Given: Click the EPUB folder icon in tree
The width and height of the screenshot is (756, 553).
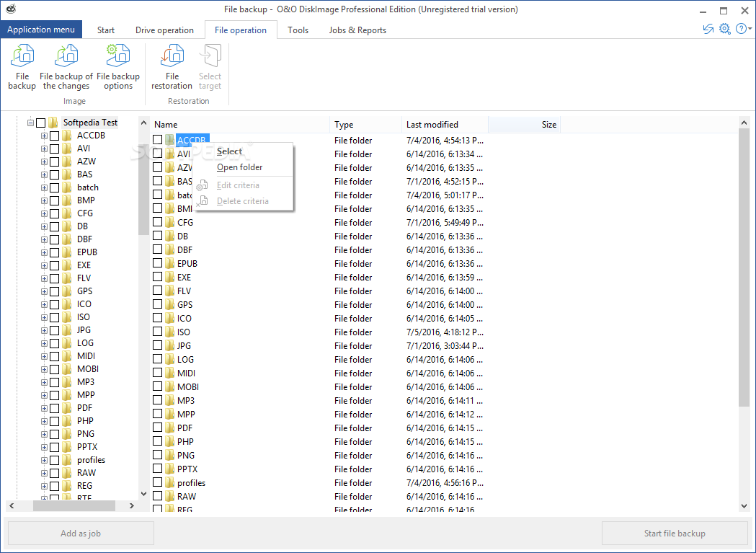Looking at the screenshot, I should click(x=67, y=252).
